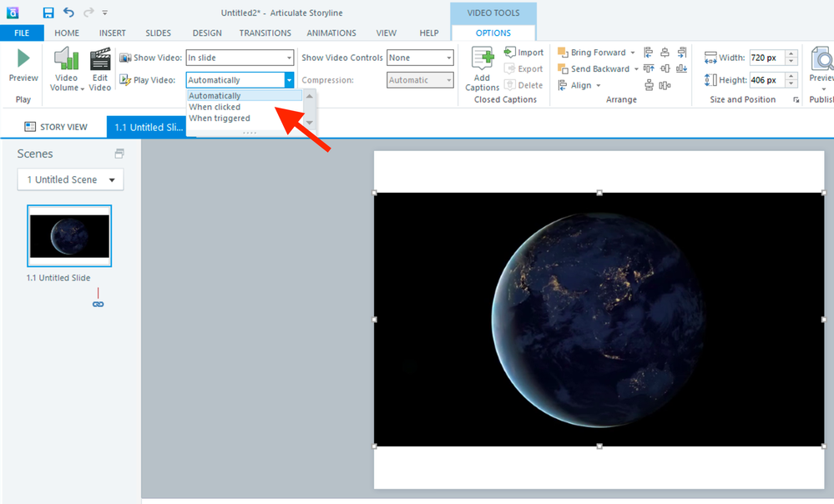Screen dimensions: 834x504
Task: Click the Bring Forward icon
Action: pos(563,53)
